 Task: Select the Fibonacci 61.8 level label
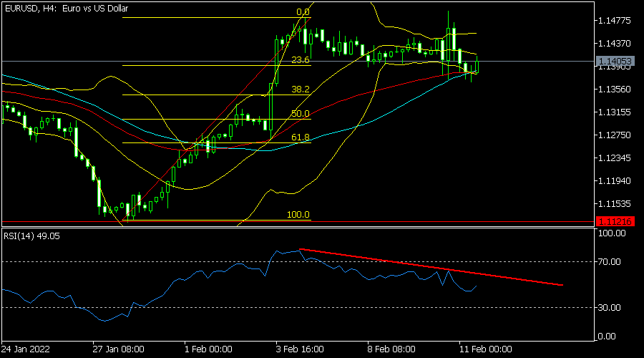[x=301, y=137]
